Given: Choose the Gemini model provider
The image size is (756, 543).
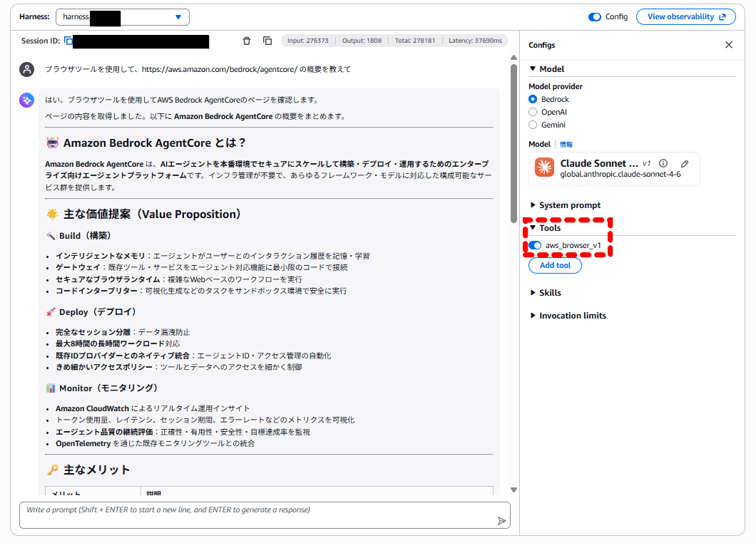Looking at the screenshot, I should pyautogui.click(x=533, y=125).
